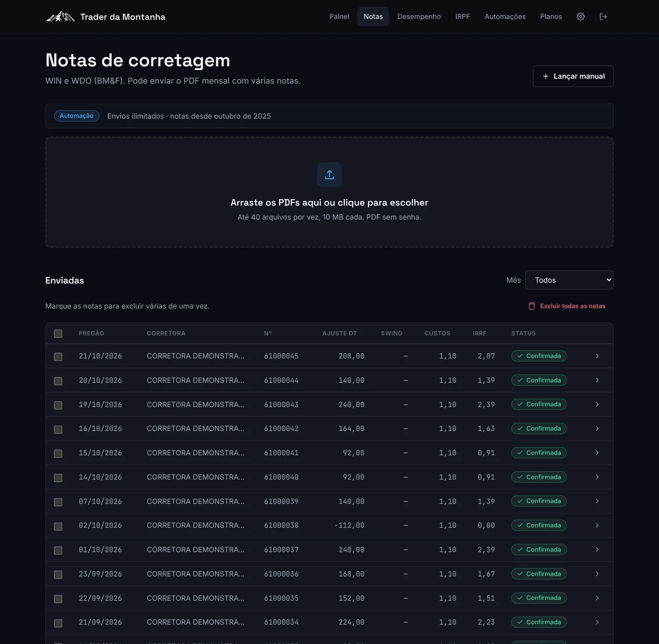Click Confirmada status of note 61000038
The image size is (659, 644).
click(539, 525)
